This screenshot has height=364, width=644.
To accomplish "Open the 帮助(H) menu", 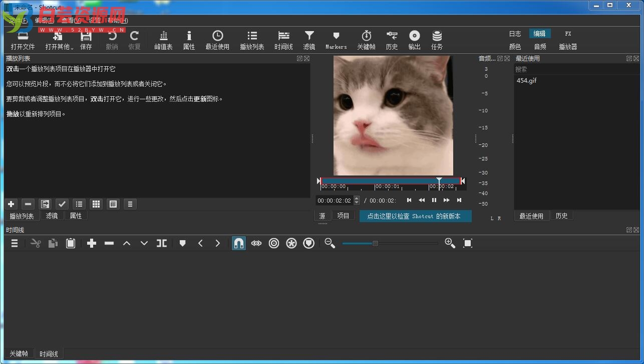I will click(x=117, y=21).
